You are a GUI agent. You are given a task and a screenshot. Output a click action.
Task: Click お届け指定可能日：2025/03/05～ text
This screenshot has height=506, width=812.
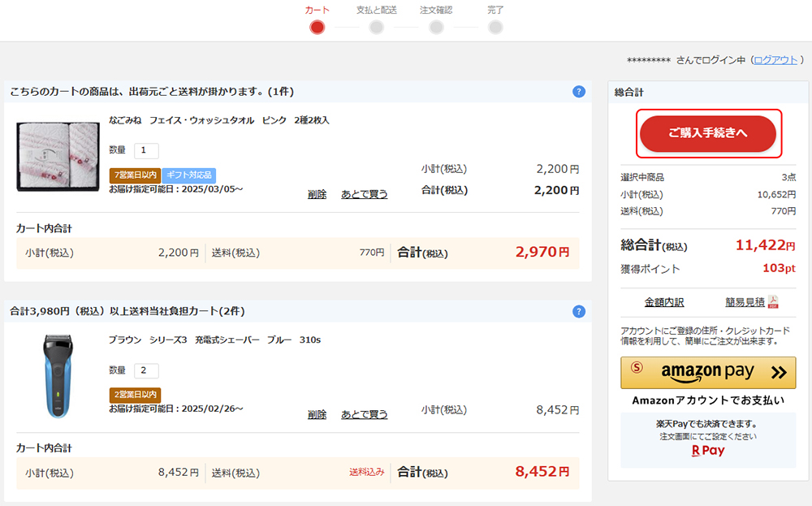point(175,189)
